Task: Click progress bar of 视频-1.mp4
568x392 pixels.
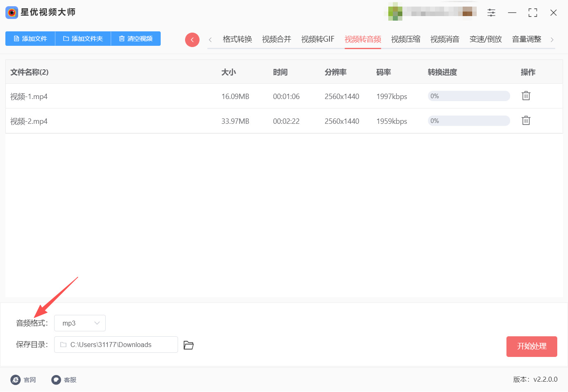Action: tap(469, 96)
